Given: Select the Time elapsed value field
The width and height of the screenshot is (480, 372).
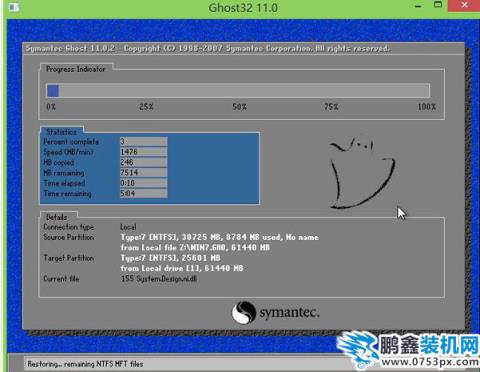Looking at the screenshot, I should (143, 183).
